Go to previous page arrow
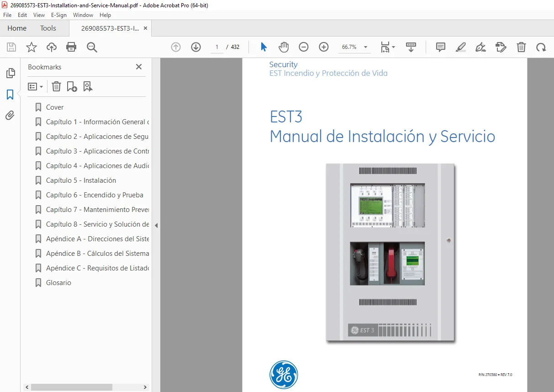 176,47
